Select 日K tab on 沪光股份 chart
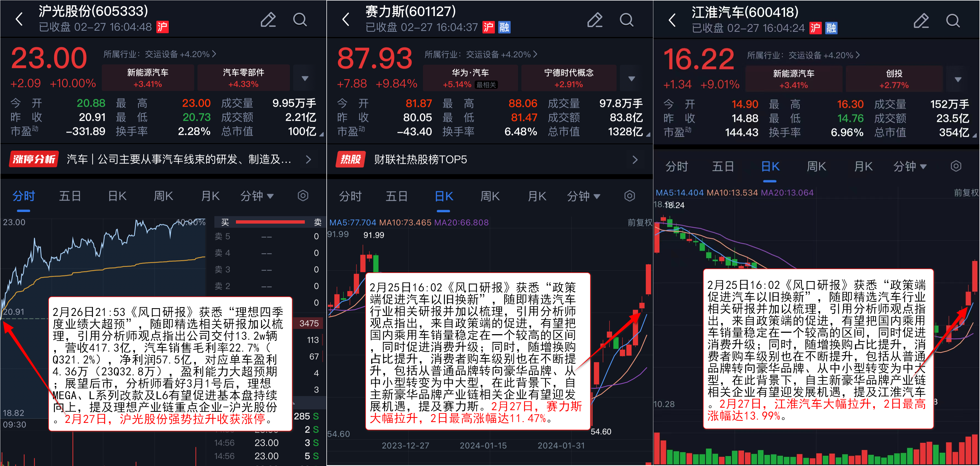This screenshot has width=980, height=466. click(x=117, y=196)
